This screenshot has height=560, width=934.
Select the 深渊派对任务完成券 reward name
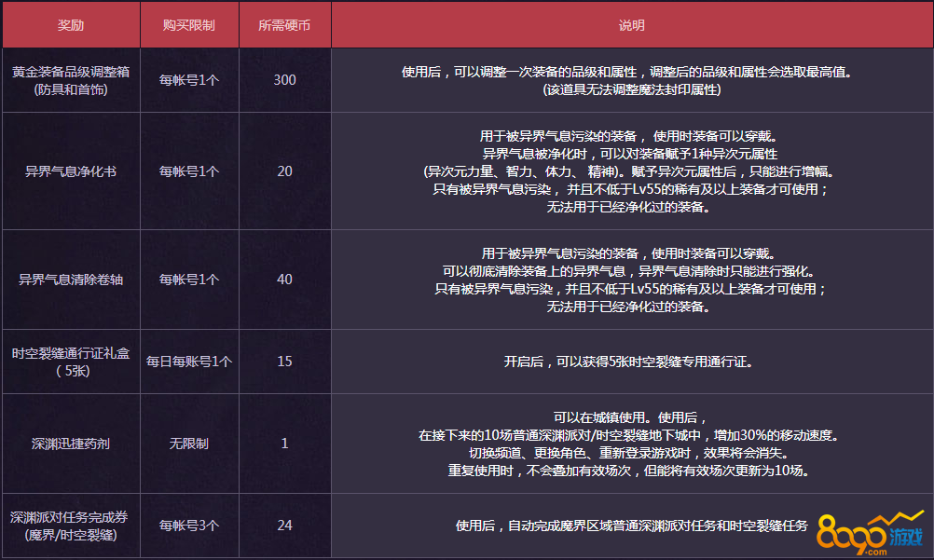point(71,526)
